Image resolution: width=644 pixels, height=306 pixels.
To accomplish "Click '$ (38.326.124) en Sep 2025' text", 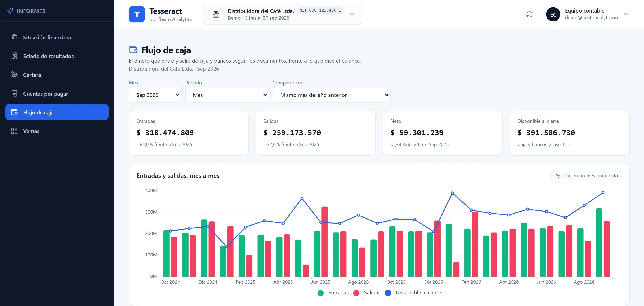I will click(419, 144).
